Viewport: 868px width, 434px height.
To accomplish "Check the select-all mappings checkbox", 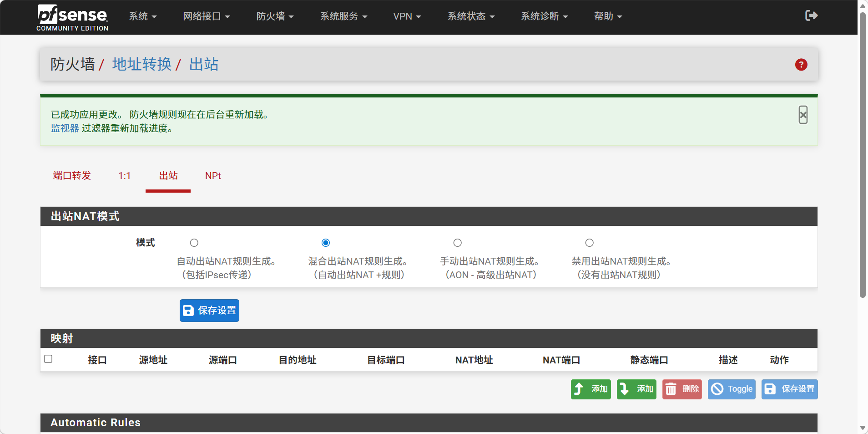I will (48, 359).
